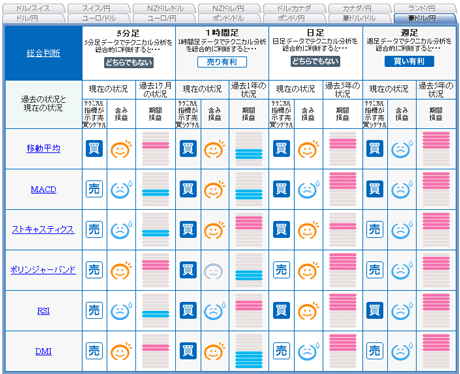
Task: Click RSI 5分足 sell signal icon
Action: (94, 310)
